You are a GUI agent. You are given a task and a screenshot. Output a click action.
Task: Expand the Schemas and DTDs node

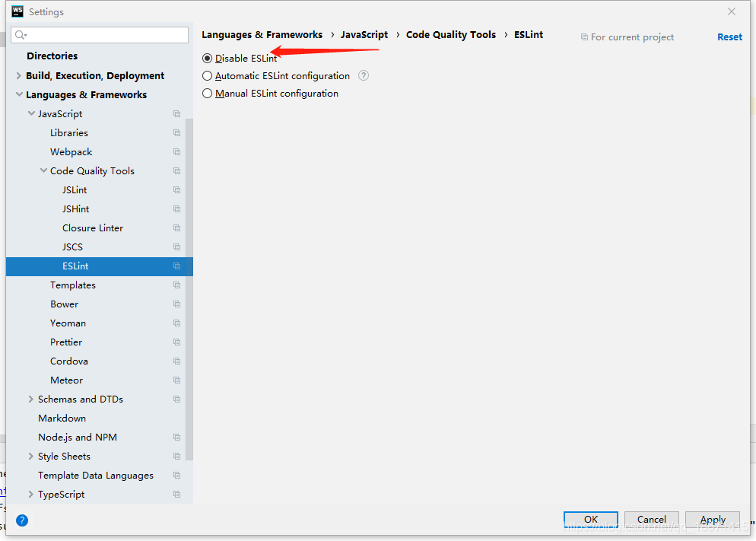click(31, 399)
